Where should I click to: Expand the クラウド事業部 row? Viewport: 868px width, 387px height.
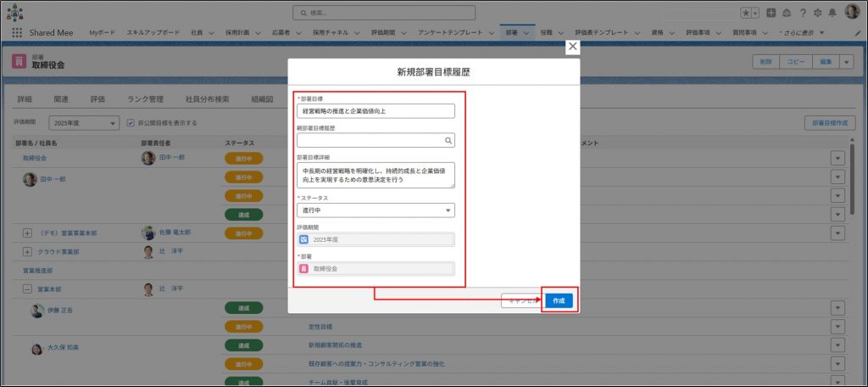pyautogui.click(x=27, y=252)
